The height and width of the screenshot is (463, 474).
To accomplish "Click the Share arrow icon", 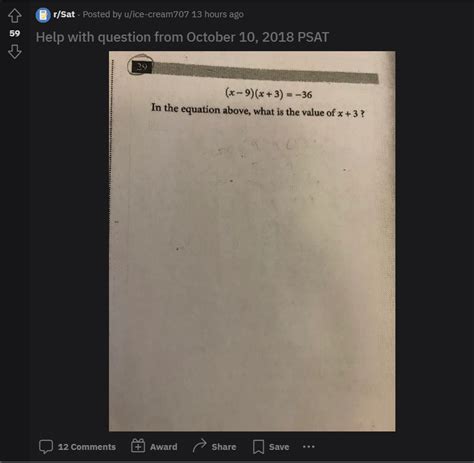I will pos(199,446).
